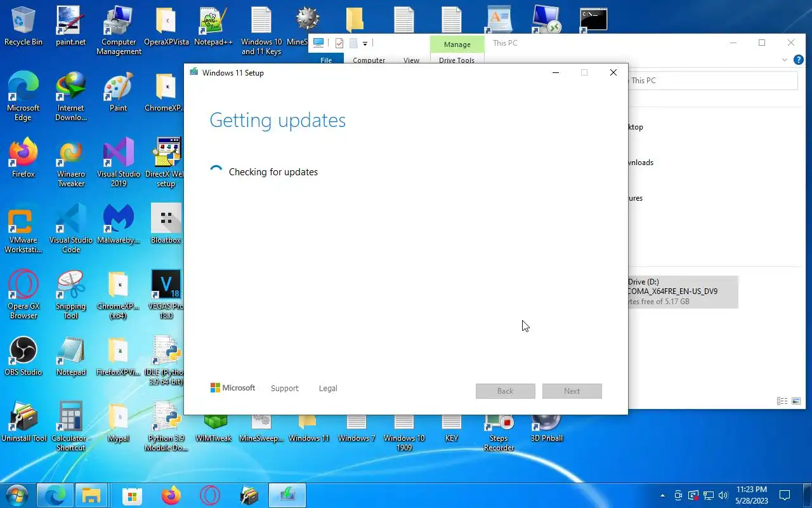Select the ChromeXP (x64) folder
812x508 pixels.
tap(119, 295)
